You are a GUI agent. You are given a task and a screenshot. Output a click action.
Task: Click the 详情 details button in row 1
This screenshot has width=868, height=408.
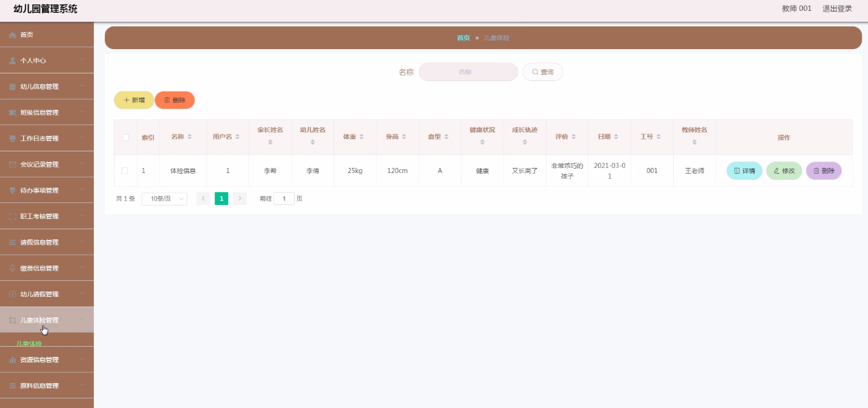pyautogui.click(x=744, y=171)
